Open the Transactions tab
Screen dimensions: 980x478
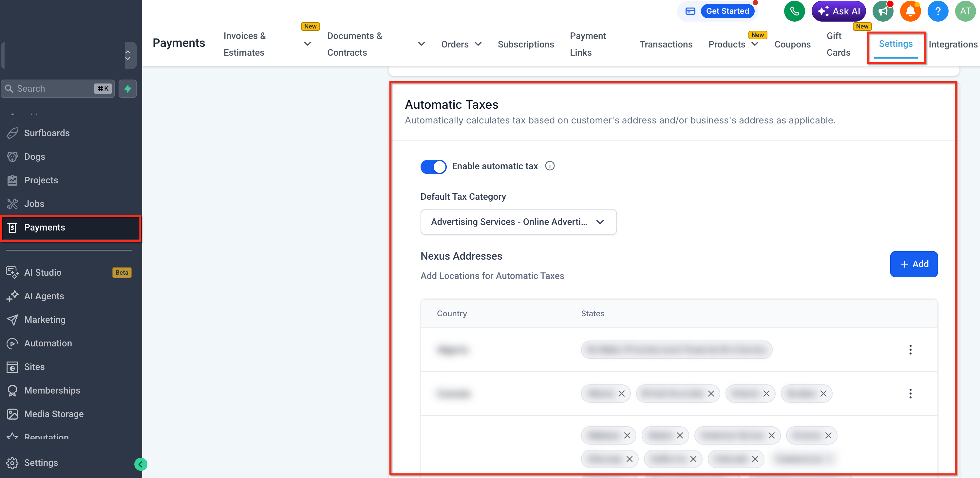666,45
